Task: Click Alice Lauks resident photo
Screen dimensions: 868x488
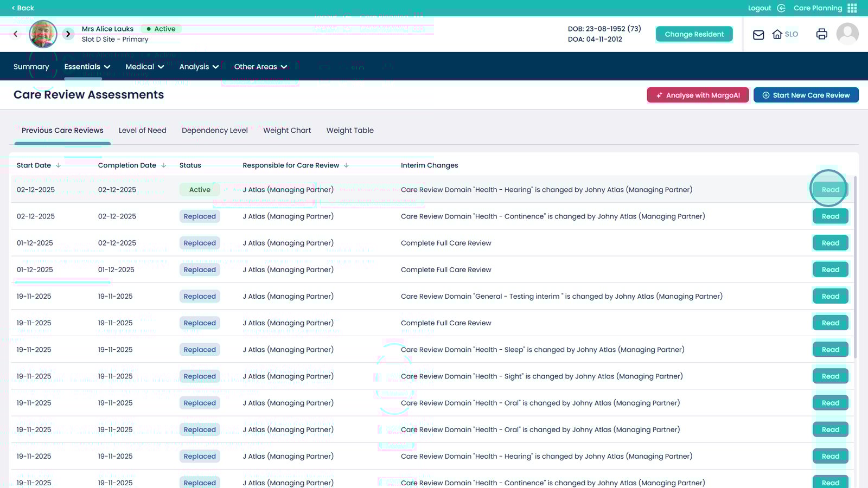Action: point(43,34)
